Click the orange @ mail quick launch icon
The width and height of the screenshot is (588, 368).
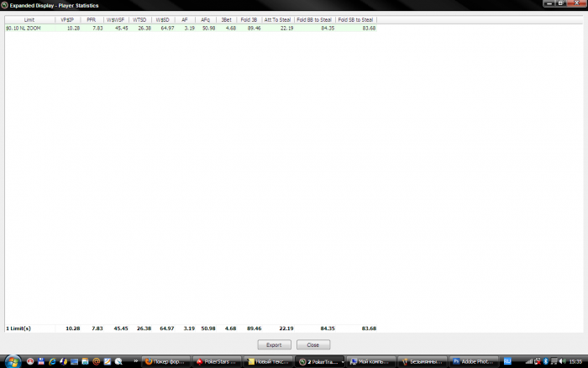[x=97, y=361]
